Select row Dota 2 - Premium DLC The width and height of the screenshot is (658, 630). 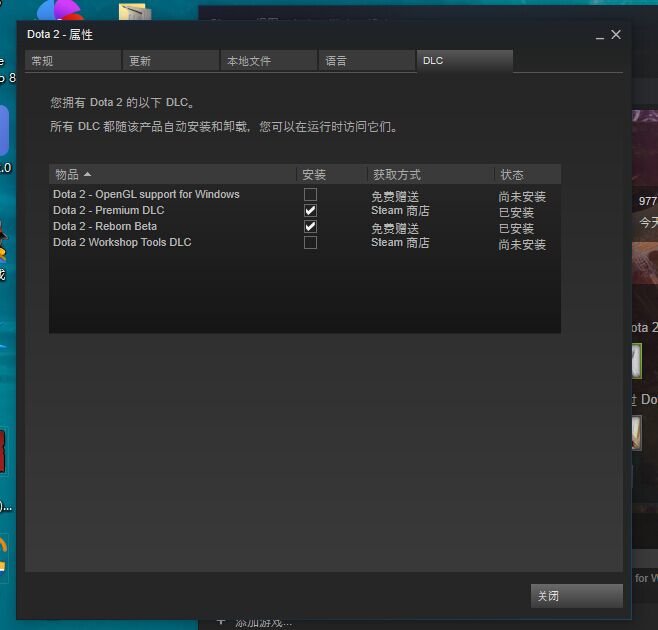coord(305,210)
